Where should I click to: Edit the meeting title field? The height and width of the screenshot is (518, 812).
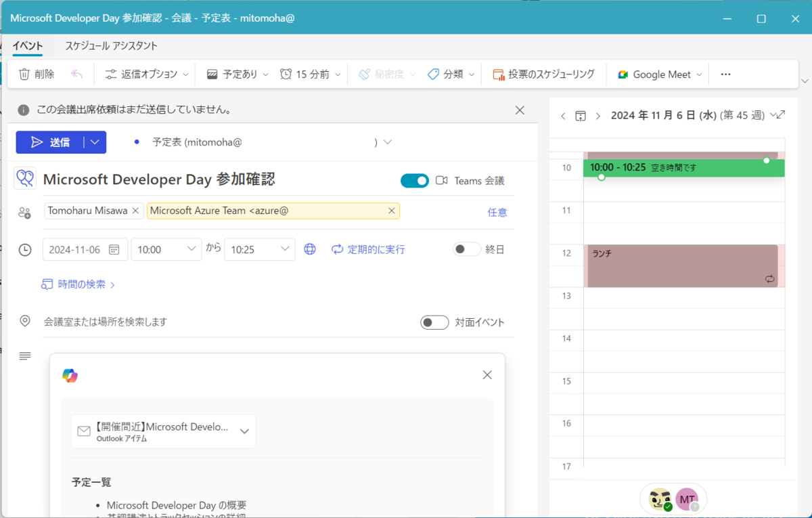(217, 179)
